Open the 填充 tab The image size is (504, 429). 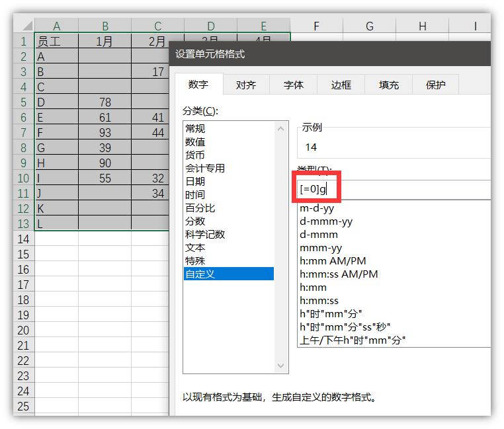click(389, 85)
